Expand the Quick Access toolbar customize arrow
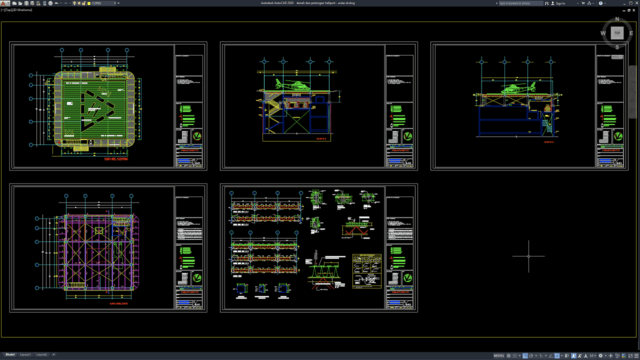640x360 pixels. point(118,3)
